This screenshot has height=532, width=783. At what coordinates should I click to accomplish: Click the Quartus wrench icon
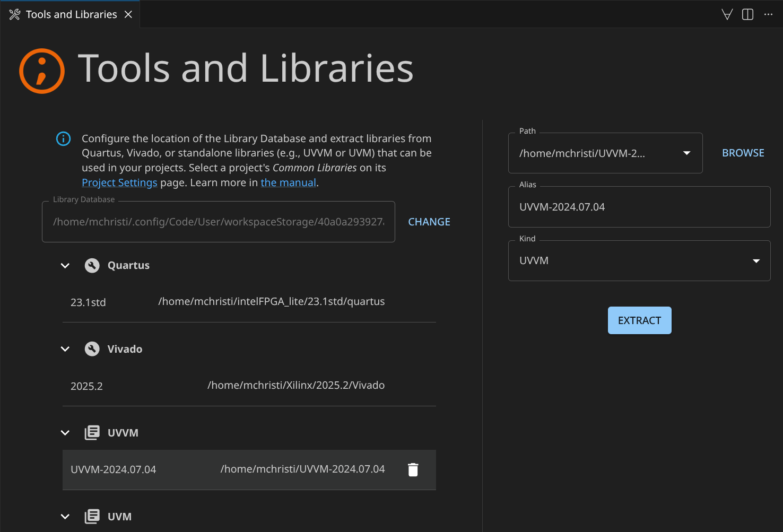pyautogui.click(x=92, y=266)
